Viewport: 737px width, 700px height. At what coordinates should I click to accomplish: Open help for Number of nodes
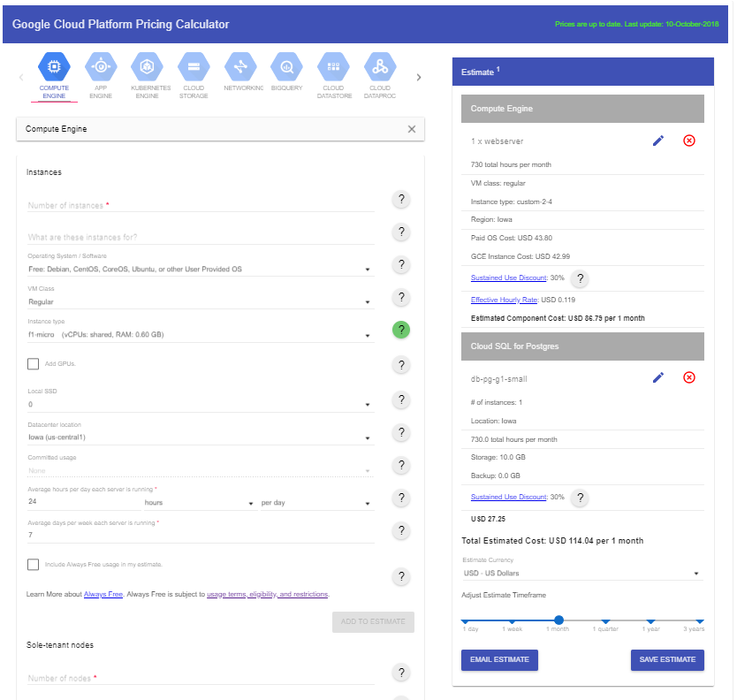click(401, 673)
